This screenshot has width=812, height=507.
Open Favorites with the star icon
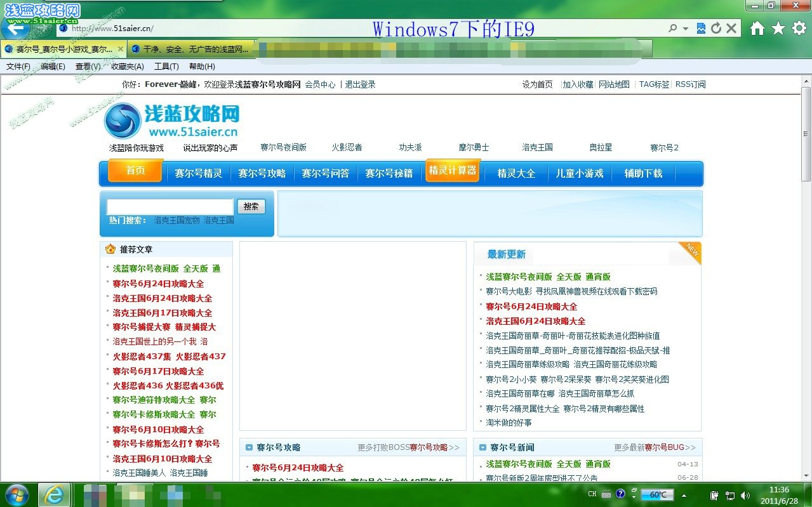pos(778,29)
